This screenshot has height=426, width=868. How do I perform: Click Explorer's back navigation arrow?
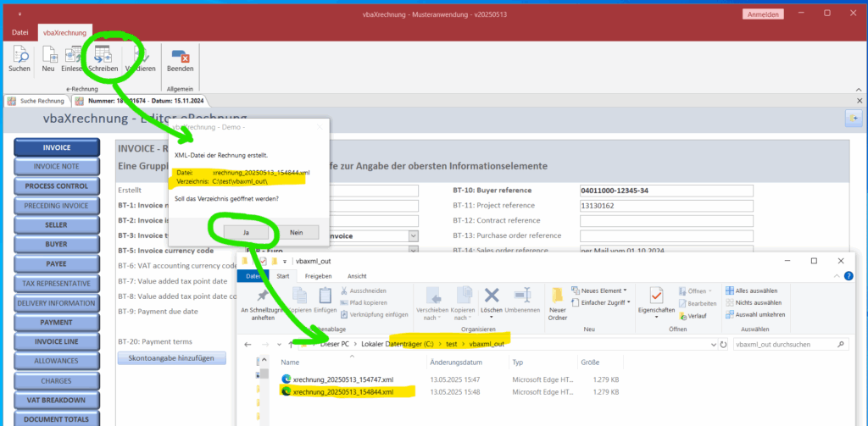click(x=248, y=345)
